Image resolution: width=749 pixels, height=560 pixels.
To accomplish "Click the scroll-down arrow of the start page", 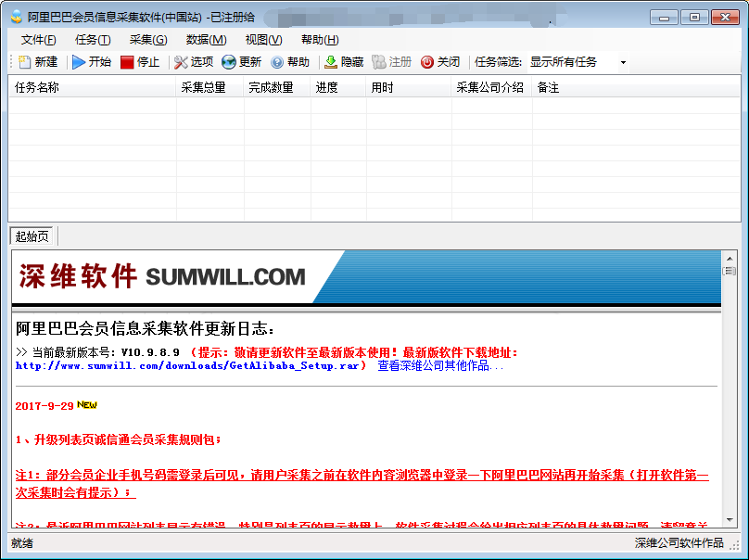I will pos(730,519).
